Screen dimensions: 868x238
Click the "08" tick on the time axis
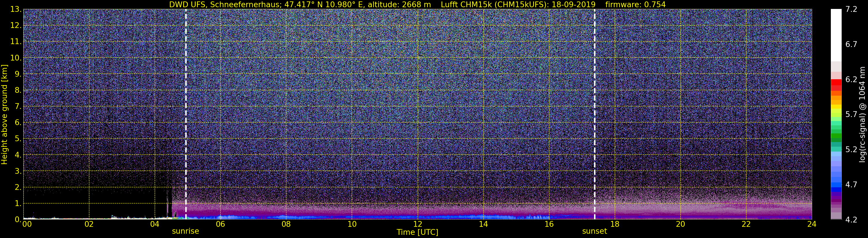coord(286,224)
